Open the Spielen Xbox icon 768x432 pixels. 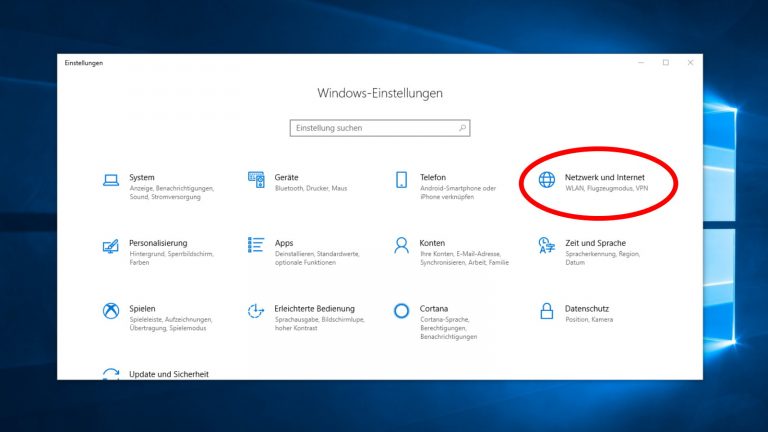point(111,311)
